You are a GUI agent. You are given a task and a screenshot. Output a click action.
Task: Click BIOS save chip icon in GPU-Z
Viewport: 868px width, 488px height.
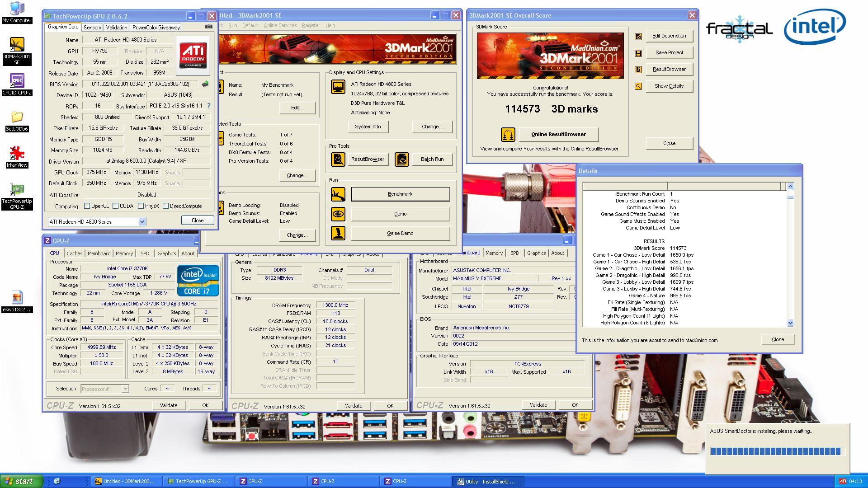[205, 84]
